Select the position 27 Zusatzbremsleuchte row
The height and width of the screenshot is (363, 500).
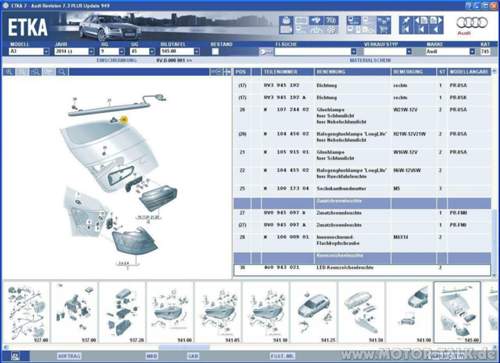[362, 213]
